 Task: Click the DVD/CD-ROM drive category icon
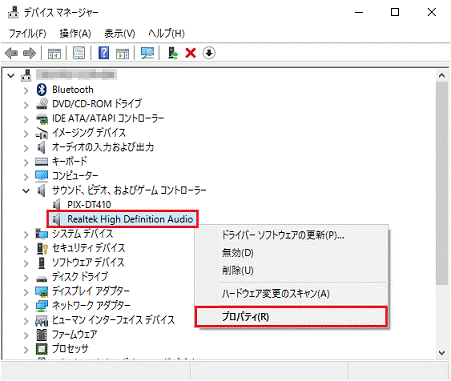tap(42, 104)
